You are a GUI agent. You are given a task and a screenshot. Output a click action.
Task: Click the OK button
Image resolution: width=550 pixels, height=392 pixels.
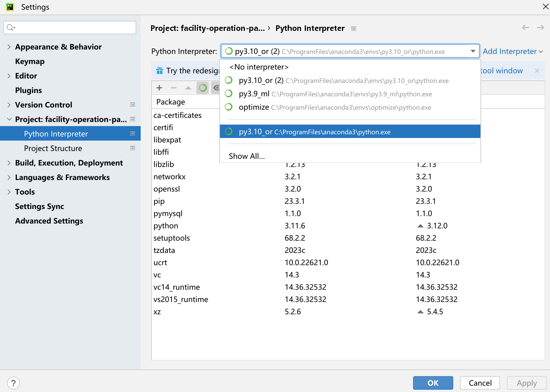click(x=433, y=383)
